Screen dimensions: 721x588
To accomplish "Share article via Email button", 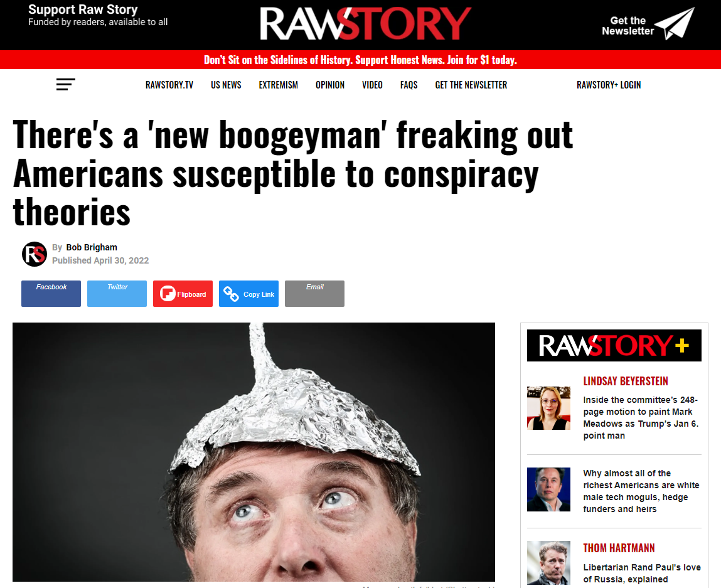I will 314,293.
